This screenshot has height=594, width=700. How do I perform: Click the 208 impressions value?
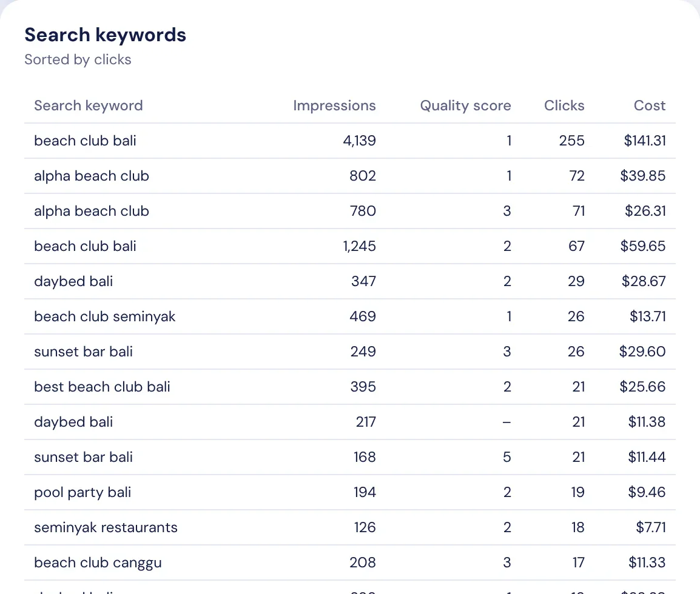(x=363, y=562)
